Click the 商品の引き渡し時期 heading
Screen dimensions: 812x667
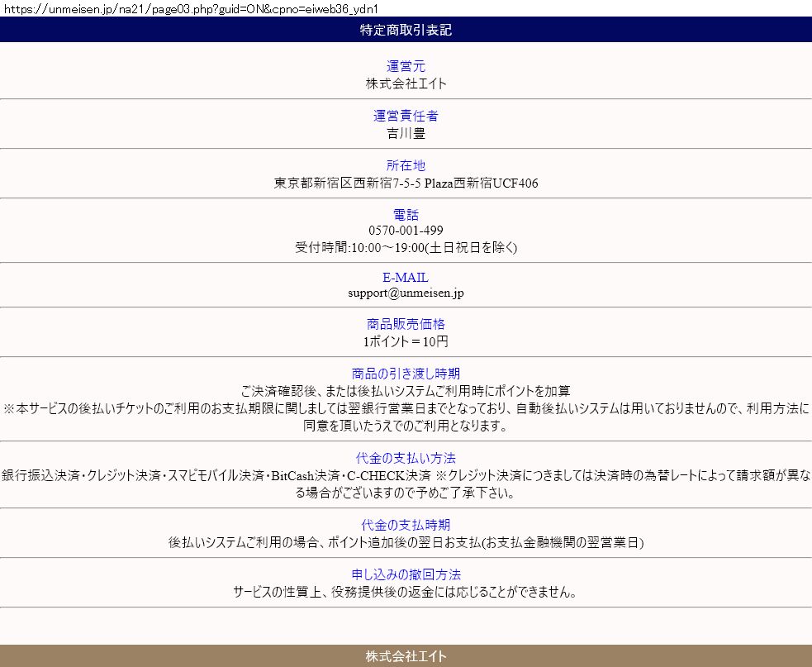pyautogui.click(x=406, y=374)
